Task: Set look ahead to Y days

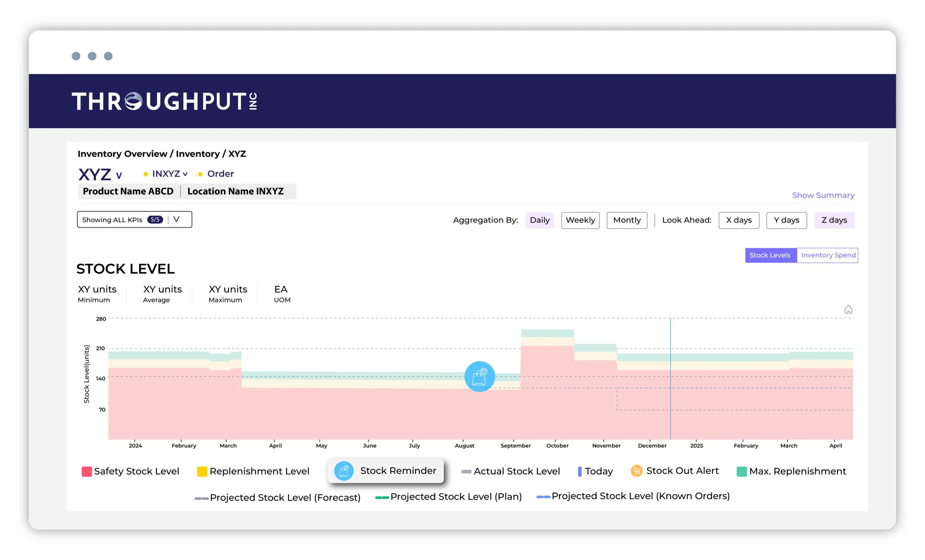Action: 786,220
